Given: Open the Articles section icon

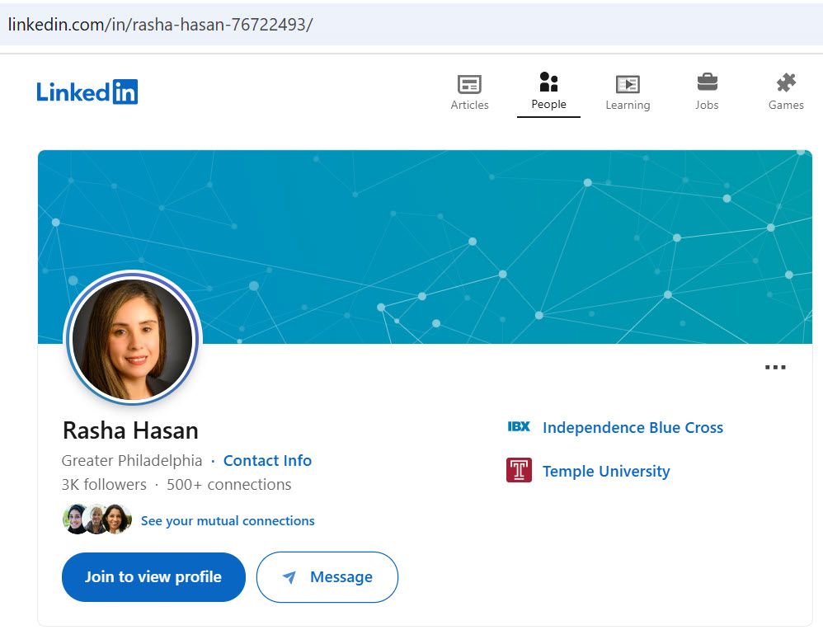Looking at the screenshot, I should coord(469,83).
